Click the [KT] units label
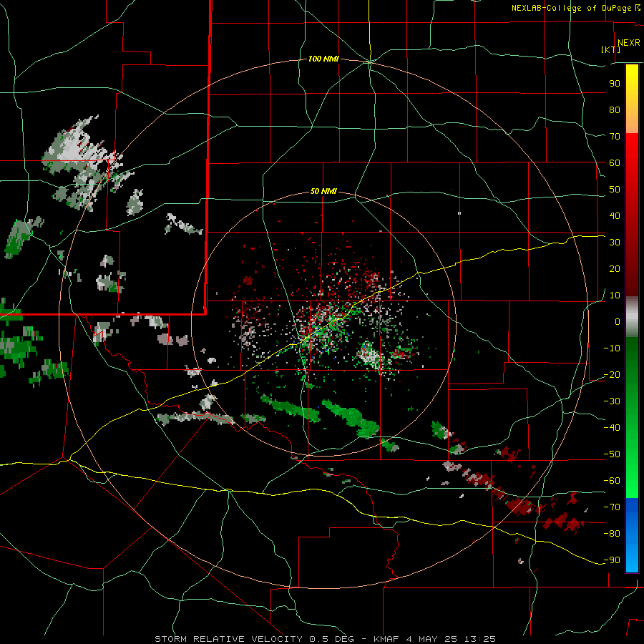644x644 pixels. (611, 49)
